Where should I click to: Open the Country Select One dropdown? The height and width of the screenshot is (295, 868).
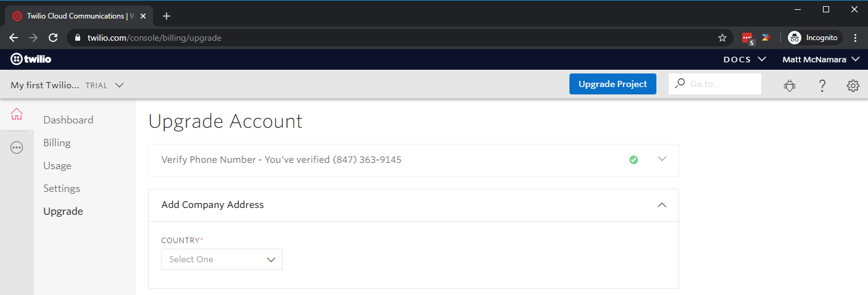click(221, 259)
